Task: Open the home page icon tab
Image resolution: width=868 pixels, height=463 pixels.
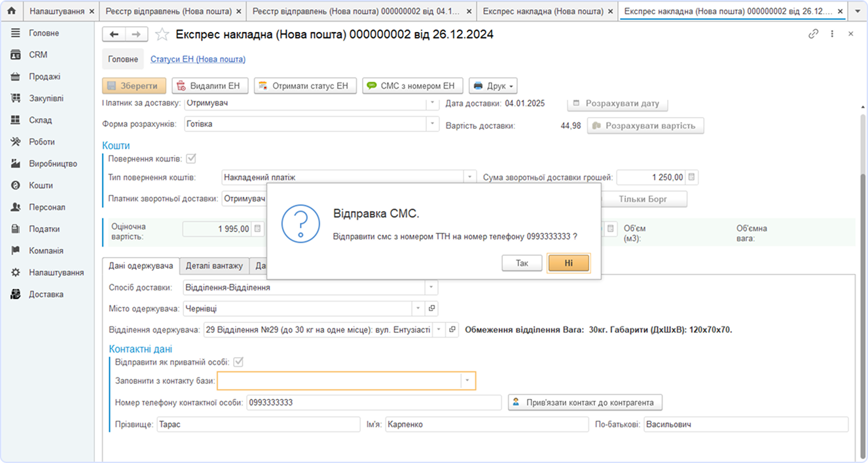Action: tap(11, 12)
